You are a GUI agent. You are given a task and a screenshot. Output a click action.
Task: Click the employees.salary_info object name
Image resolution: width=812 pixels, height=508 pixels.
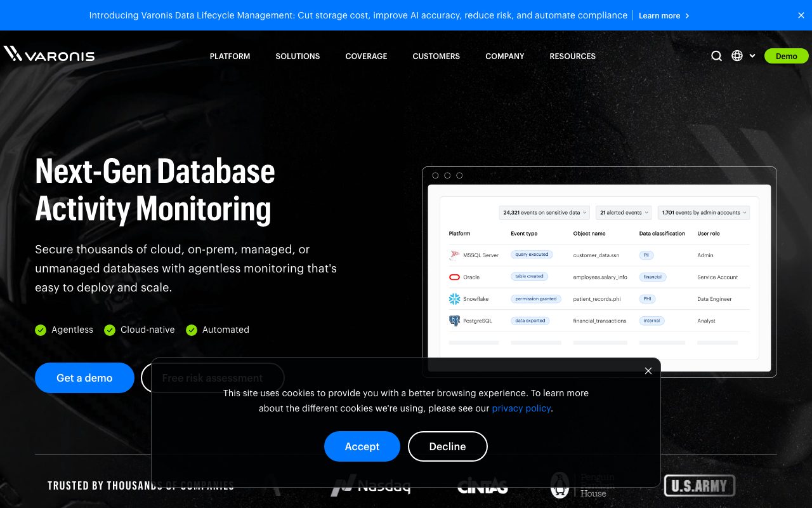pos(600,277)
